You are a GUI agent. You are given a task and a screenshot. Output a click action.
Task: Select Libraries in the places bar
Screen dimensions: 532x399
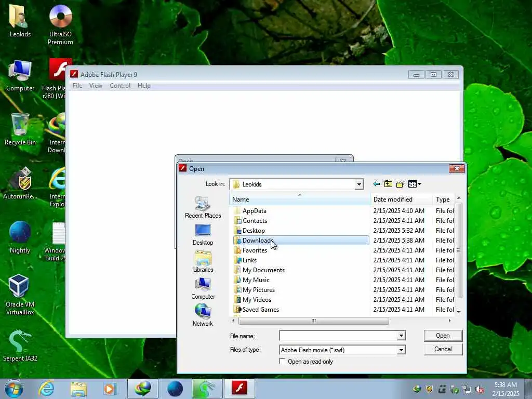point(203,262)
